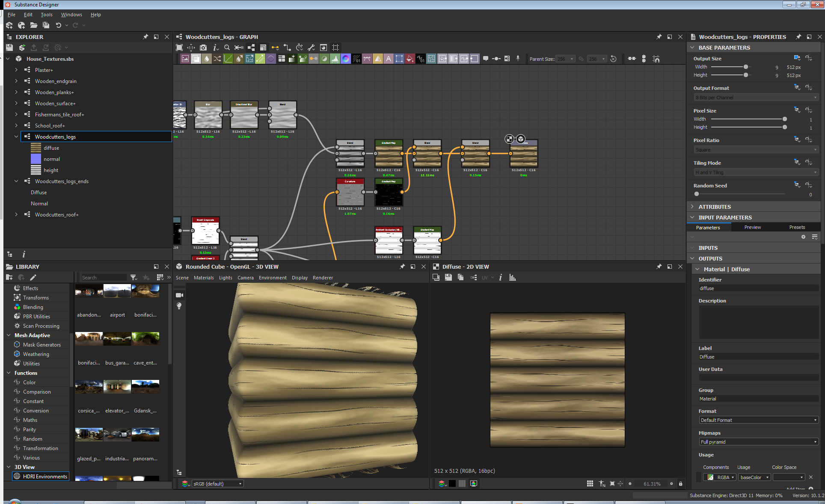The height and width of the screenshot is (504, 825).
Task: Add a Uniform Color bucket node
Action: 410,59
